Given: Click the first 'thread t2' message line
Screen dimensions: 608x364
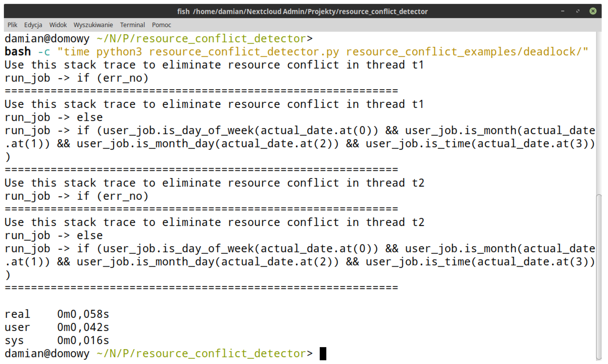Looking at the screenshot, I should 214,183.
